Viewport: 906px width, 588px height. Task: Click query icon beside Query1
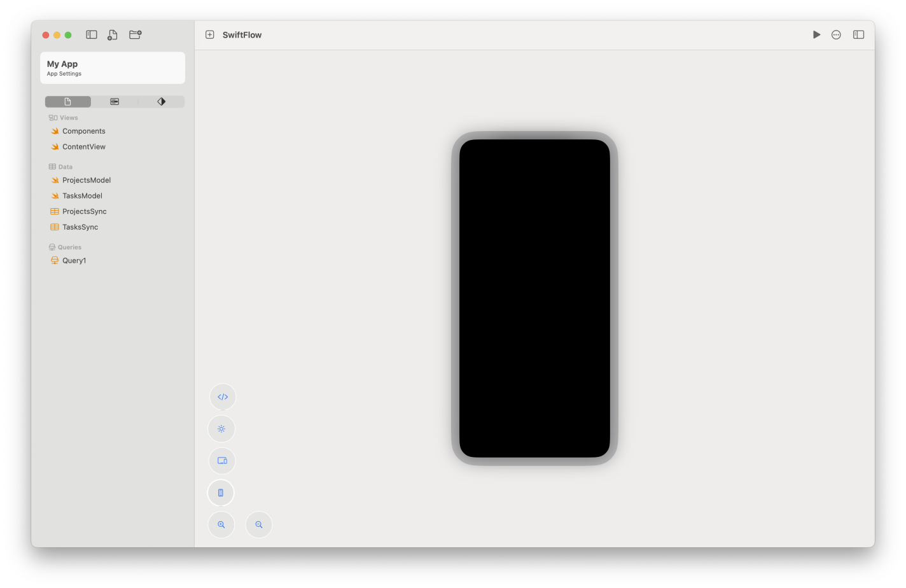[55, 260]
